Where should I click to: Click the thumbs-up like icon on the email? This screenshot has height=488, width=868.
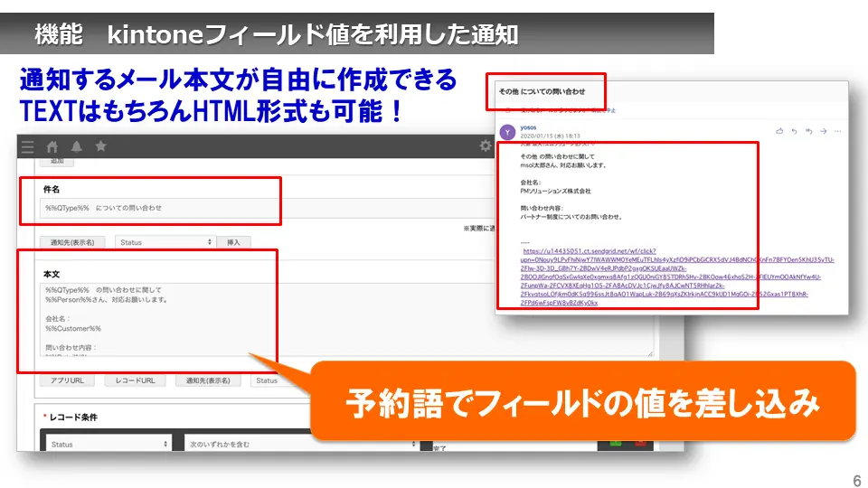779,131
